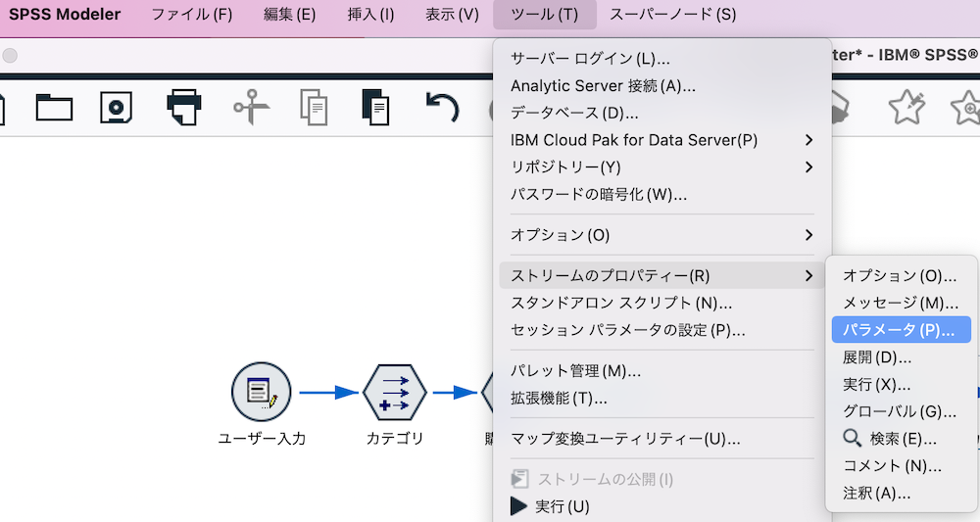
Task: Click the cut scissors icon
Action: pos(251,108)
